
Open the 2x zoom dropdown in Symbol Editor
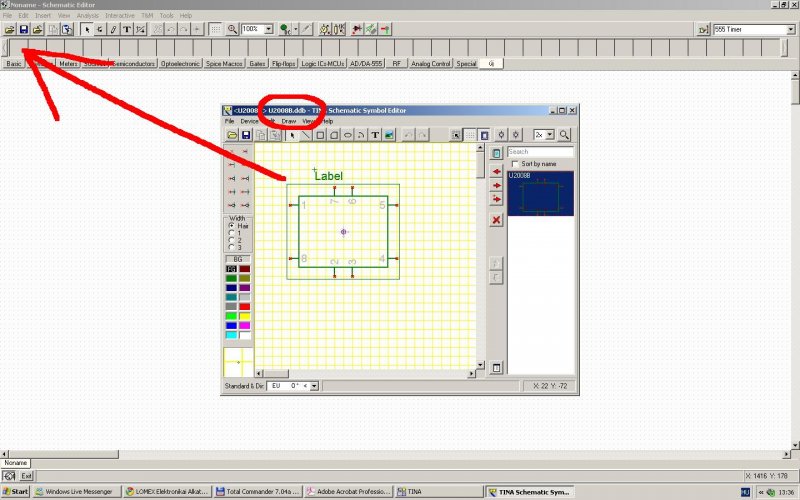549,135
